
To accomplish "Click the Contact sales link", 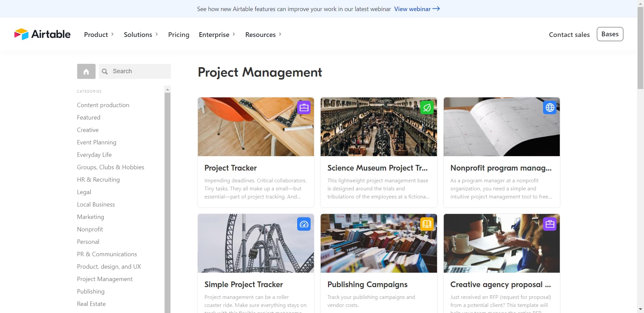I will [x=569, y=34].
